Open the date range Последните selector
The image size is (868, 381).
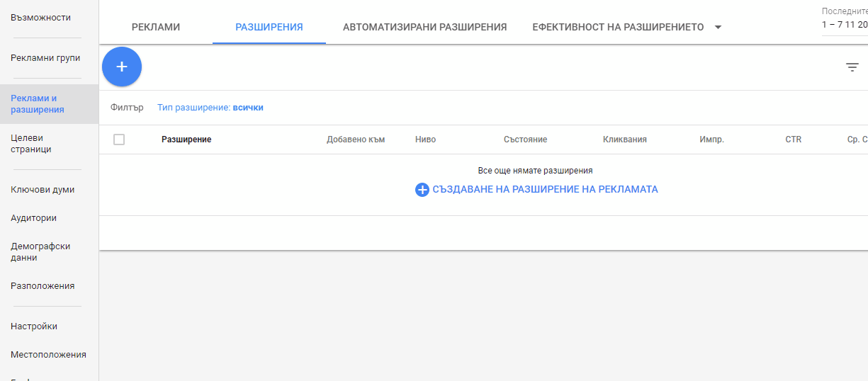(845, 18)
